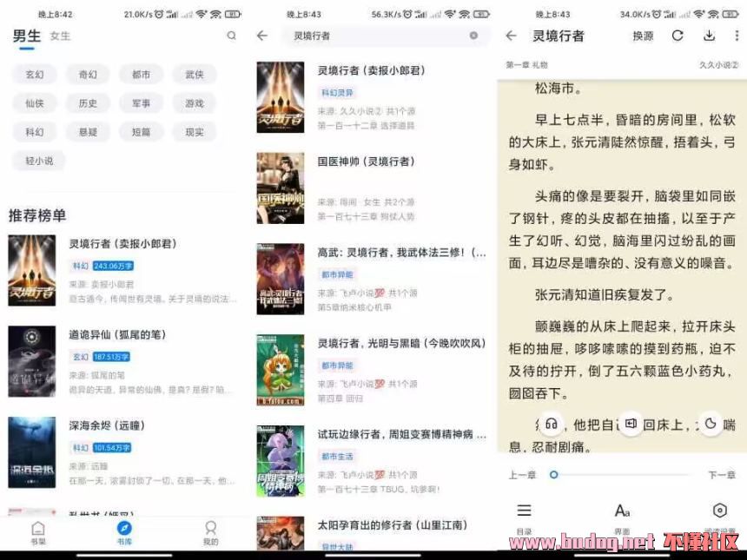The image size is (747, 560).
Task: Choose the 玄幻 category chip
Action: click(x=34, y=75)
